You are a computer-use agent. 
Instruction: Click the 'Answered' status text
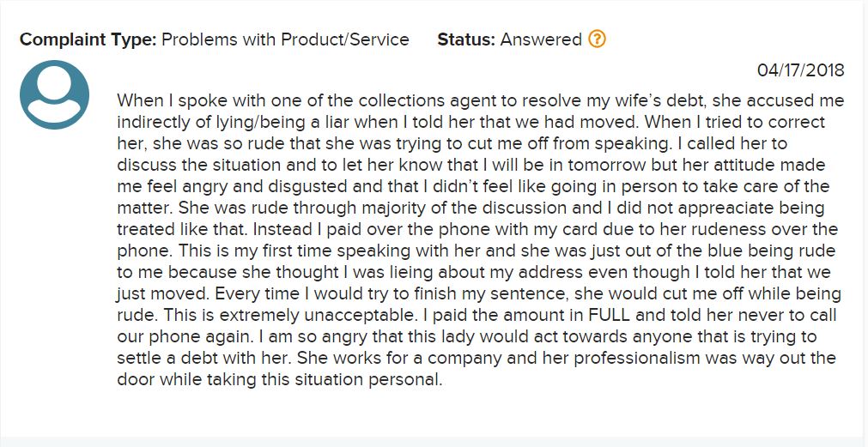(541, 39)
